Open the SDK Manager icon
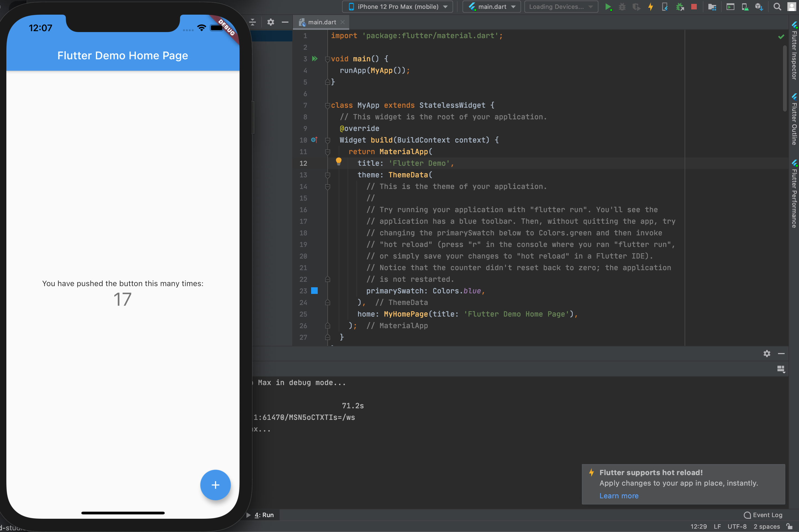The image size is (799, 532). [759, 7]
